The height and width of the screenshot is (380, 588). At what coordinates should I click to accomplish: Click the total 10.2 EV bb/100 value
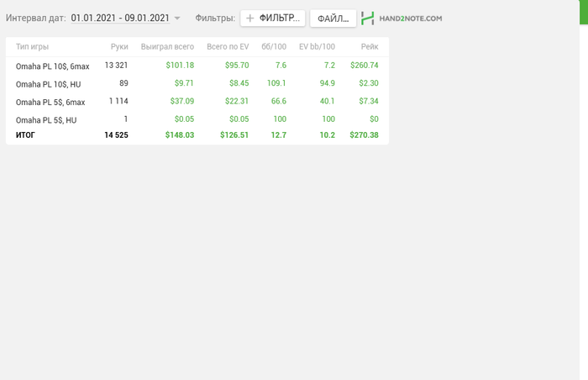pos(328,135)
